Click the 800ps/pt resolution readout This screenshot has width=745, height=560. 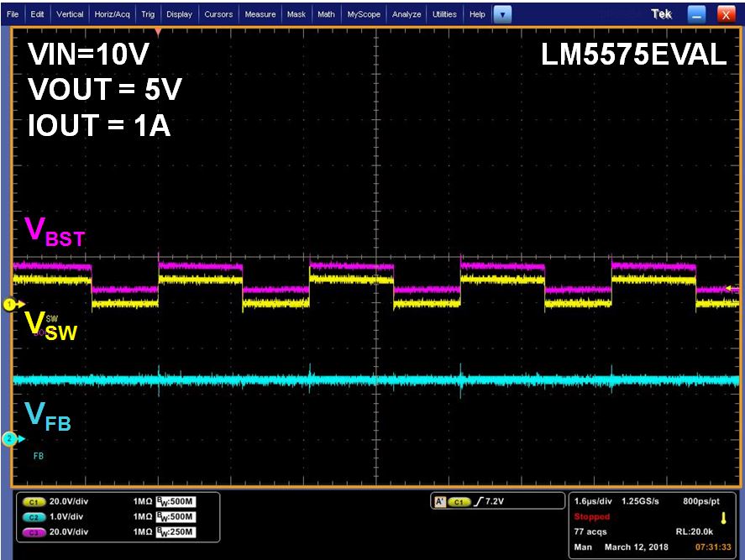tap(701, 501)
